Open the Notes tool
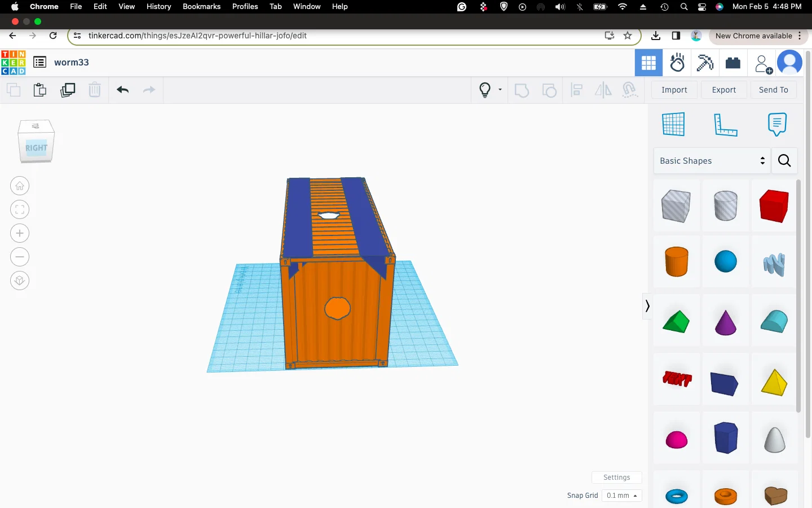The width and height of the screenshot is (812, 508). (x=776, y=124)
